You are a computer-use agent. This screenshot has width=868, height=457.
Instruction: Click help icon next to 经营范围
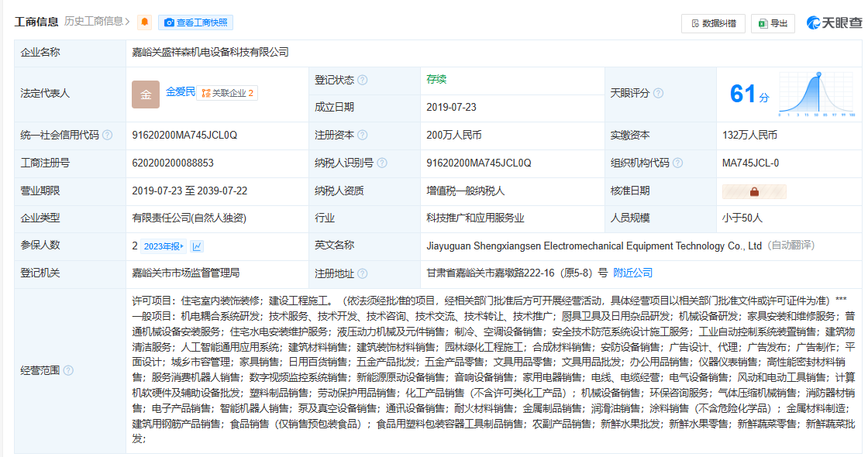pyautogui.click(x=68, y=370)
